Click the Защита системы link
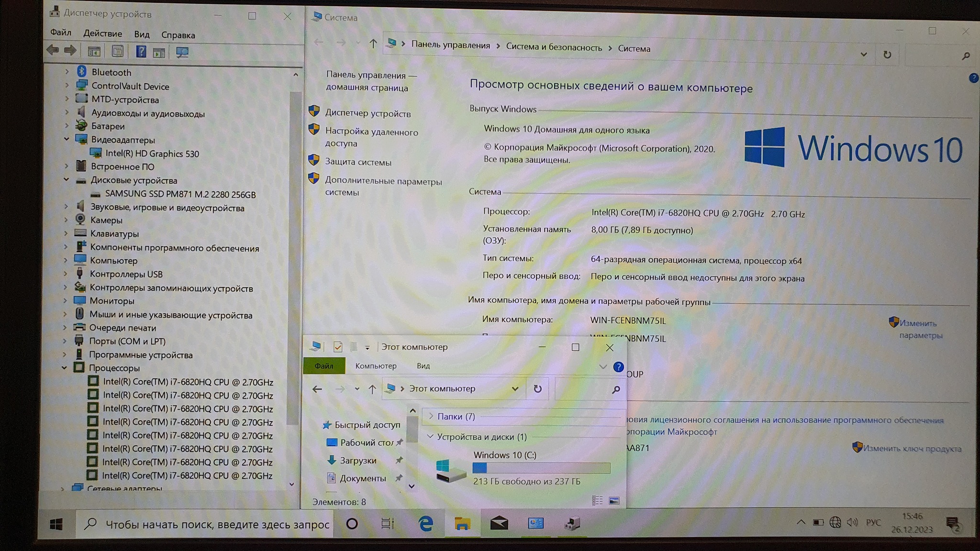Image resolution: width=980 pixels, height=551 pixels. pyautogui.click(x=358, y=162)
